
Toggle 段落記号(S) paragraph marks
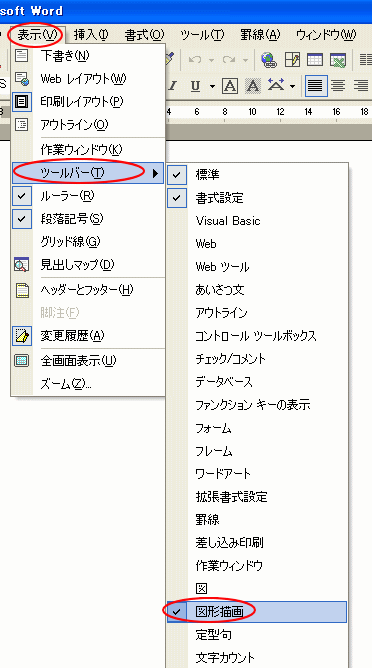tap(87, 219)
